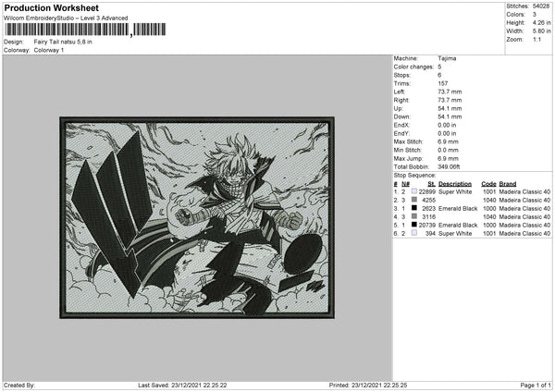Click the 'Created By:' label
The height and width of the screenshot is (392, 555).
(19, 386)
